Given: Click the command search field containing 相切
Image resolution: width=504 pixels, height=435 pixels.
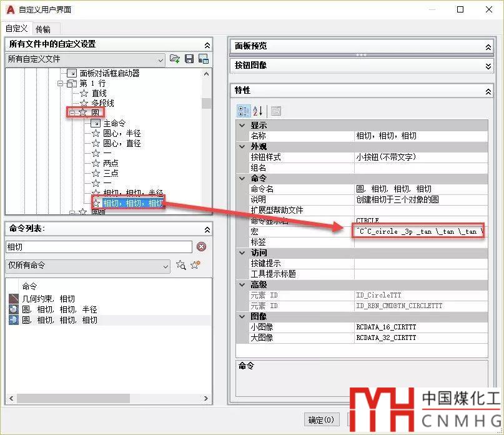Looking at the screenshot, I should point(99,247).
